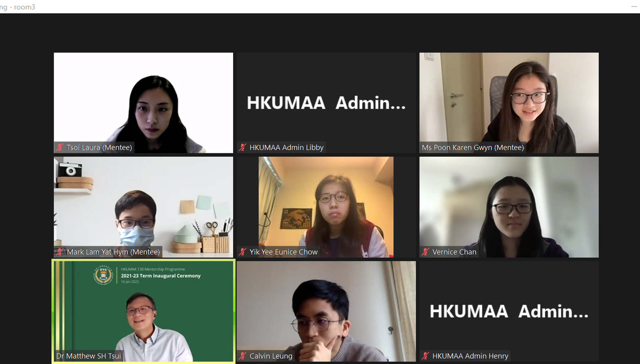The height and width of the screenshot is (364, 640).
Task: Click muted mic icon beside Mark Lam Yat Hym
Action: coord(60,252)
